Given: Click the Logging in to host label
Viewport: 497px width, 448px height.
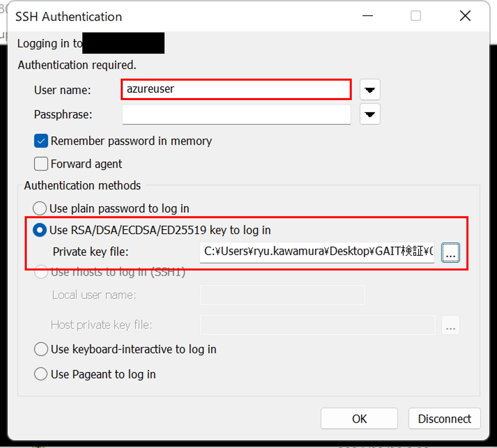Looking at the screenshot, I should coord(50,44).
